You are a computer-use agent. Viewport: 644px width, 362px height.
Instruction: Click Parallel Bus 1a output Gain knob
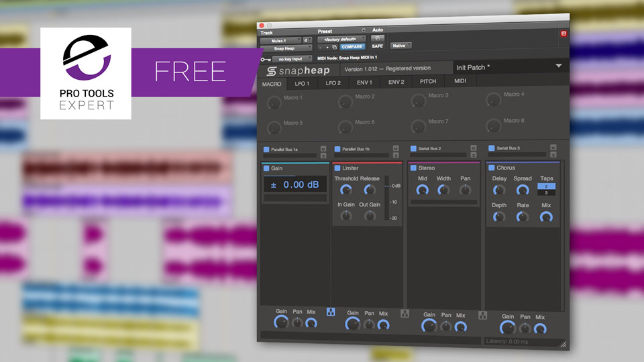(x=281, y=322)
